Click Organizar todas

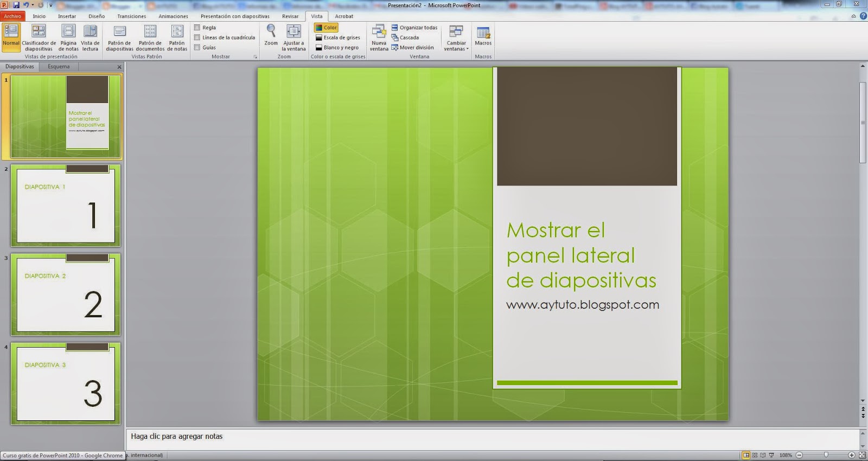414,28
